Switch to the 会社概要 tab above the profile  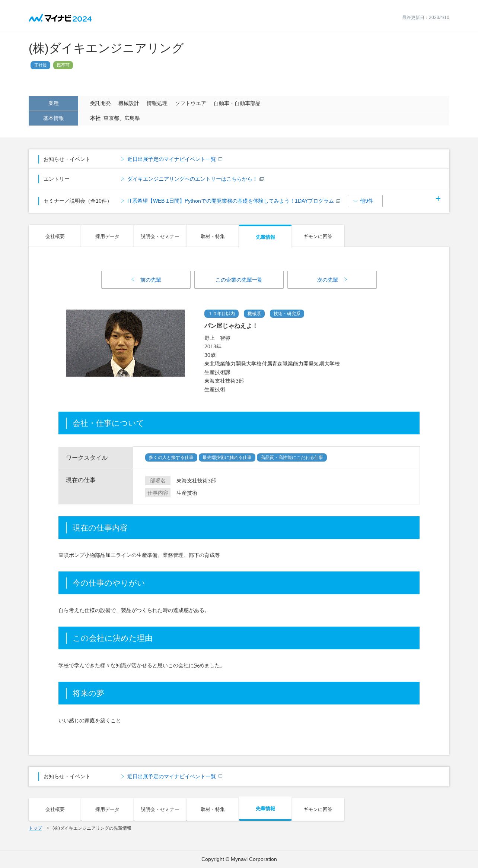[x=55, y=236]
